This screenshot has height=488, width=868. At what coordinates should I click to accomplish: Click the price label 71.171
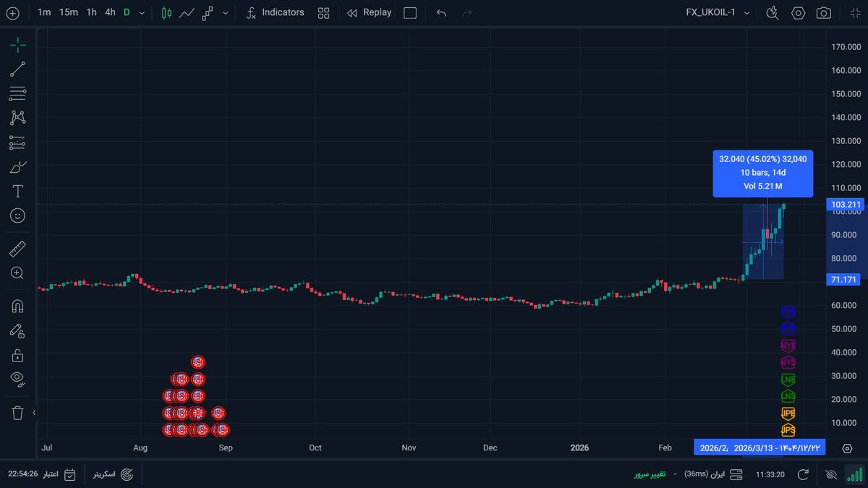[x=845, y=279]
